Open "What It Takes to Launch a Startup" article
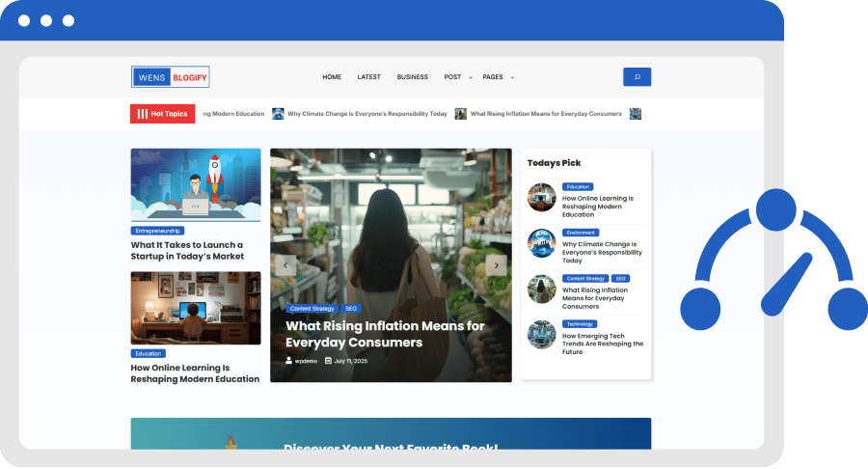The image size is (868, 469). point(187,251)
